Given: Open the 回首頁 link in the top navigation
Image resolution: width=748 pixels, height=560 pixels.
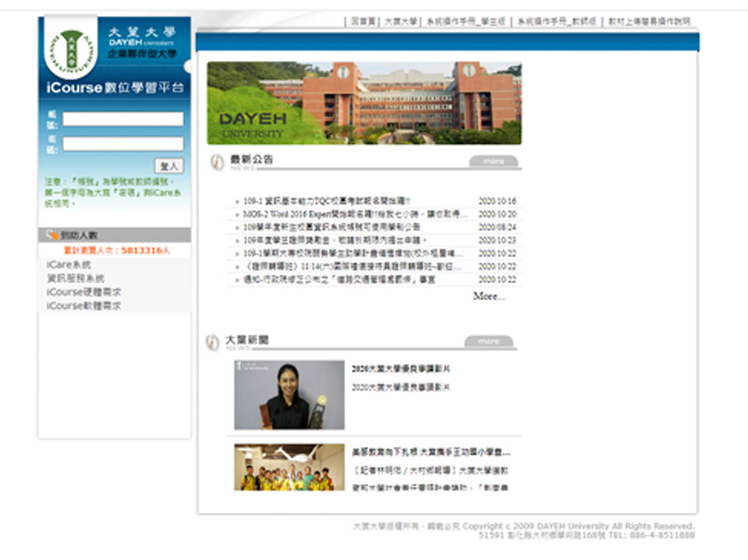Looking at the screenshot, I should [363, 21].
